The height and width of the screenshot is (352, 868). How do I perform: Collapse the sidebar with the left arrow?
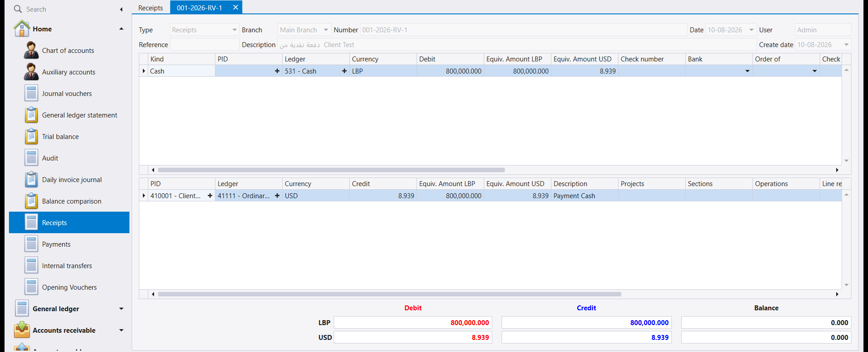click(x=121, y=9)
